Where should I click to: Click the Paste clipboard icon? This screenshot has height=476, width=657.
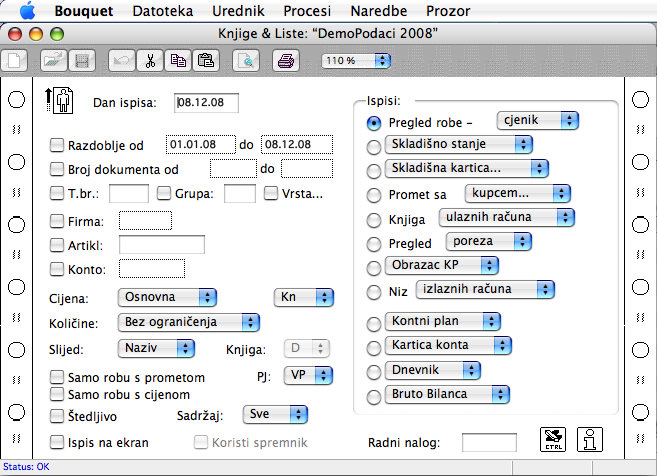(206, 61)
